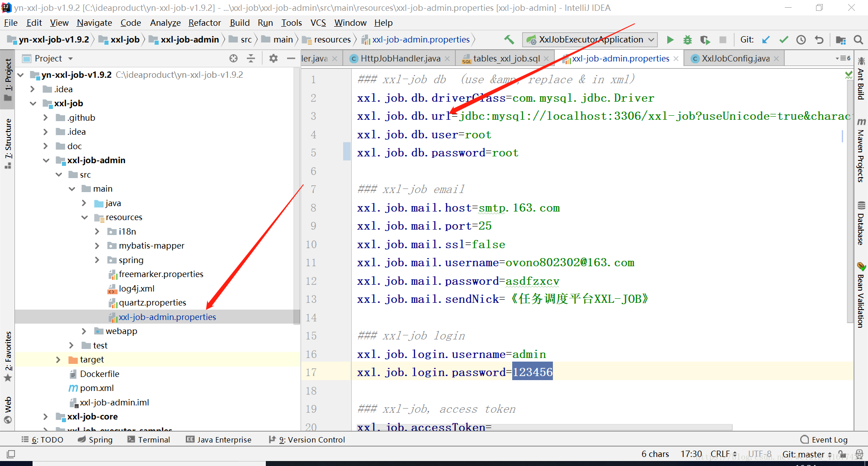Open Project panel settings gear

[x=273, y=58]
